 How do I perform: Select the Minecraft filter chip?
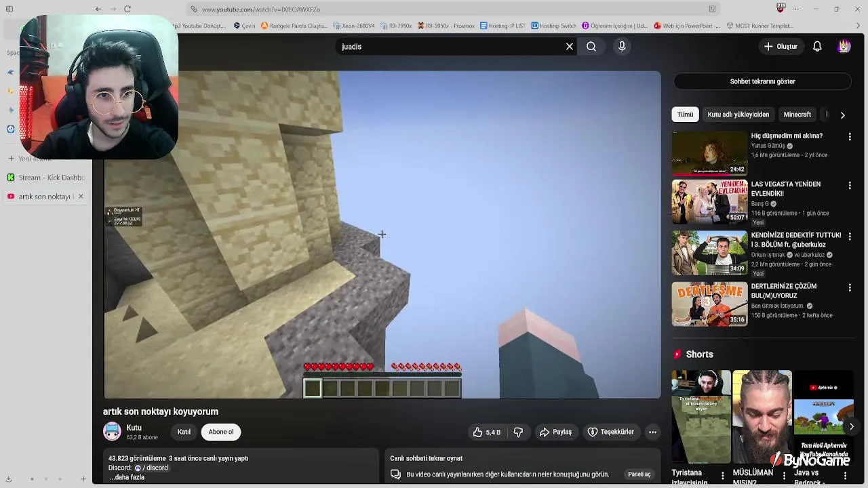(x=797, y=115)
